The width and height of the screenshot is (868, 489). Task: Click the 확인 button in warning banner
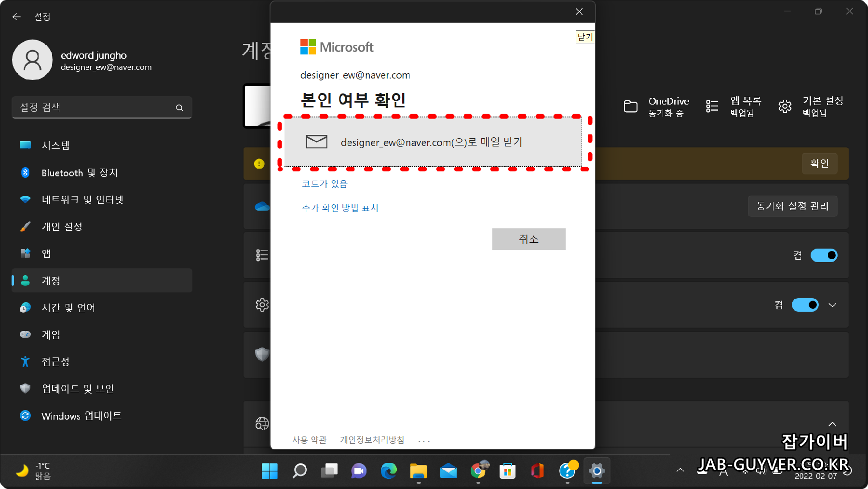819,163
